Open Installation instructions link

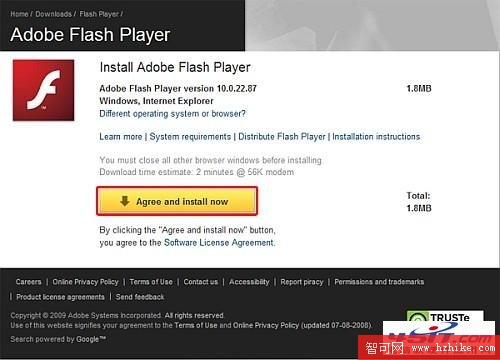click(376, 137)
